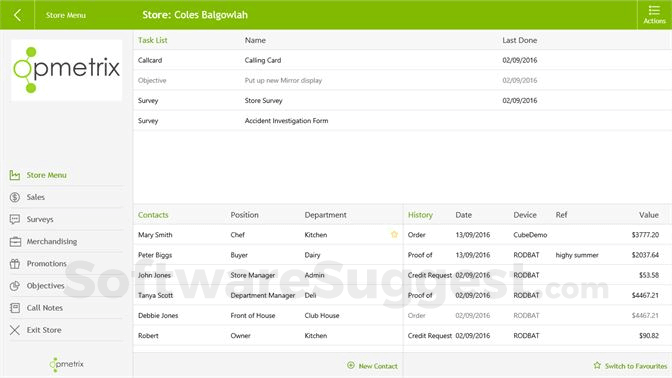Click the Exit Store X icon

pos(15,330)
